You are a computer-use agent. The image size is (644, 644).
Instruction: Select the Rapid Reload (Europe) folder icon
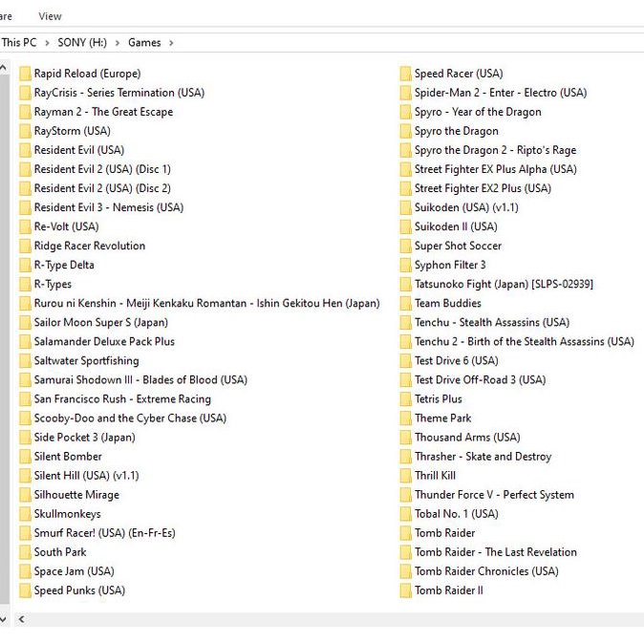coord(25,74)
